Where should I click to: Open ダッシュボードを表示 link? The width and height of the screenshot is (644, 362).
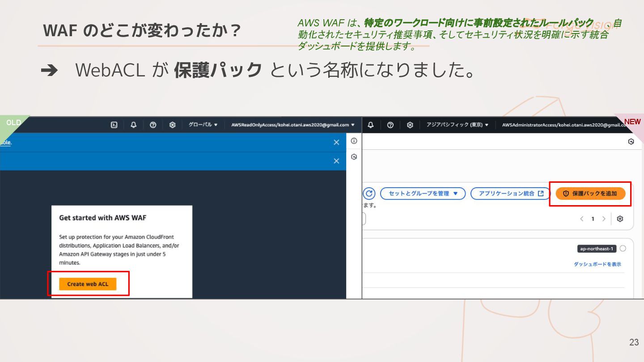click(x=597, y=264)
